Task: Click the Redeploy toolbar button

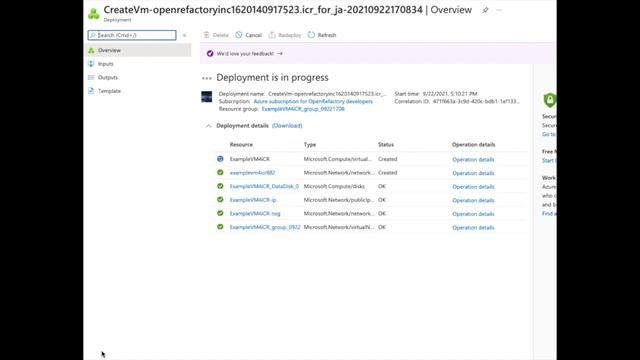Action: coord(285,35)
